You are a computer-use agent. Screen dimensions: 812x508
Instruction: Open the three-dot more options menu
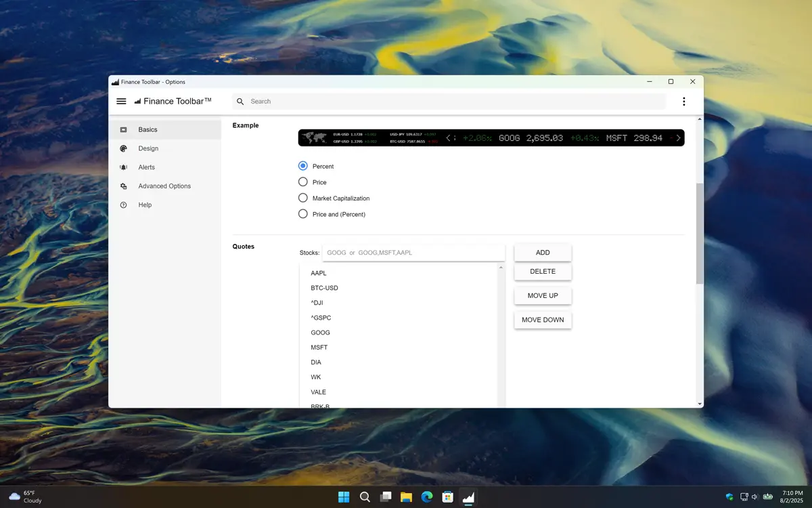[x=684, y=102]
